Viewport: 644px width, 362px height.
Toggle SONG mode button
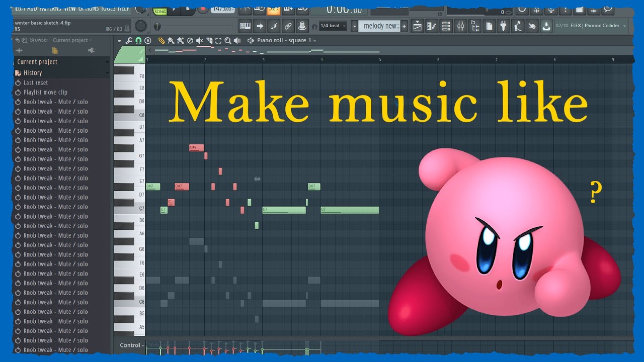(160, 11)
